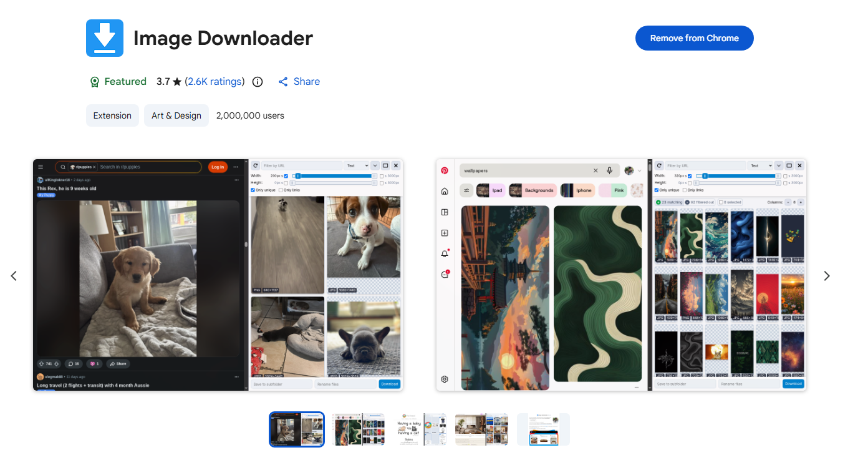
Task: Open the Text dropdown in wallpapers preview
Action: [x=760, y=165]
